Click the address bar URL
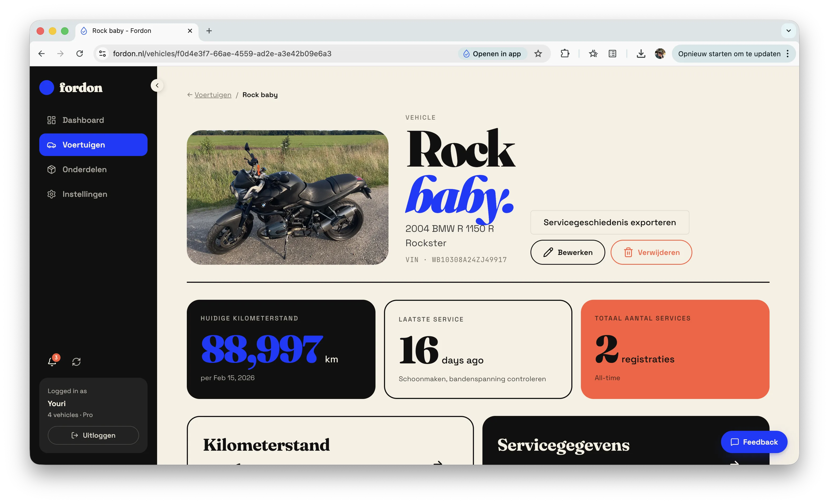 (222, 54)
